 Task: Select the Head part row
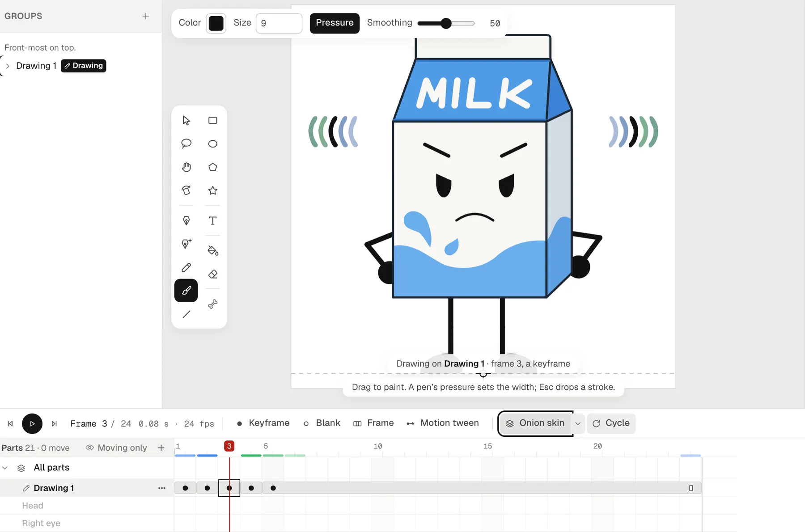click(87, 506)
